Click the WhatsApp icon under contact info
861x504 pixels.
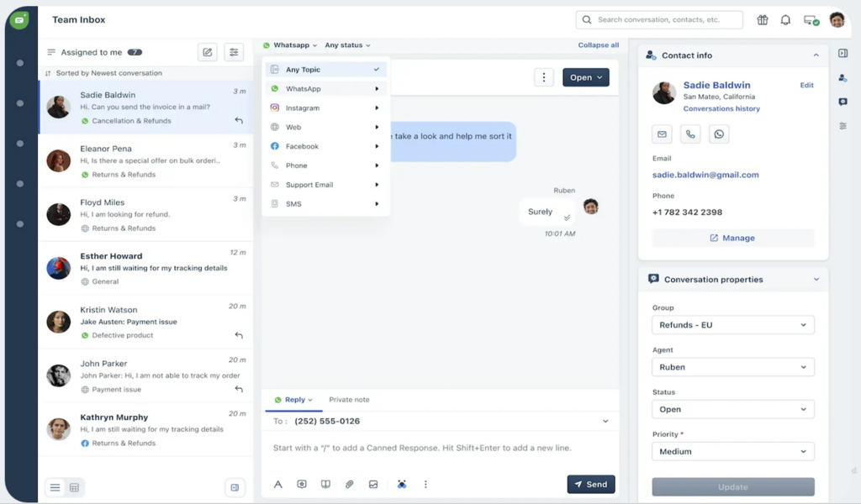coord(718,134)
